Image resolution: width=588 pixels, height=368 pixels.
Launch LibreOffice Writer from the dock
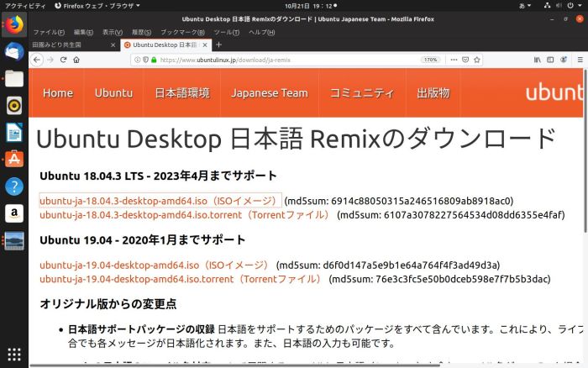coord(14,133)
